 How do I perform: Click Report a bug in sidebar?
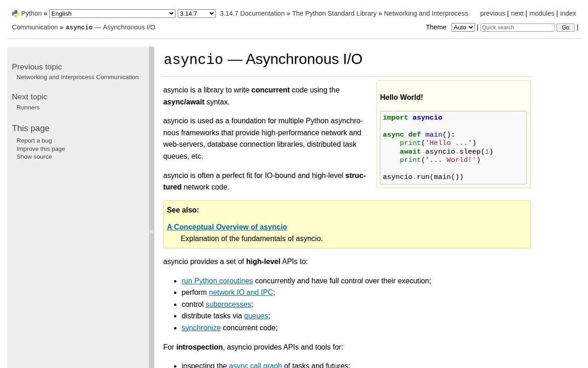pyautogui.click(x=34, y=141)
